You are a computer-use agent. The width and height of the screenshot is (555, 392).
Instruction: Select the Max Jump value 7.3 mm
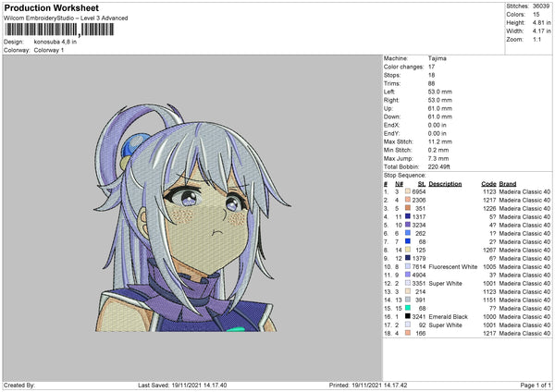pyautogui.click(x=438, y=158)
